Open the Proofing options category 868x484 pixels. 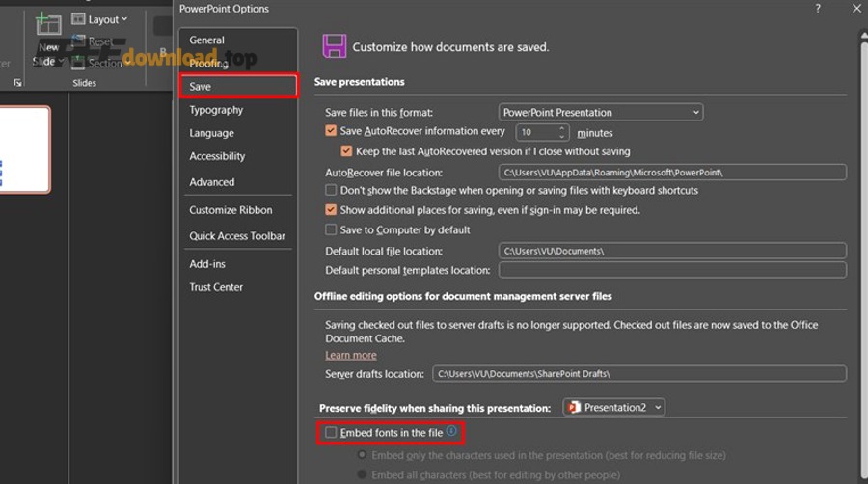pyautogui.click(x=238, y=63)
